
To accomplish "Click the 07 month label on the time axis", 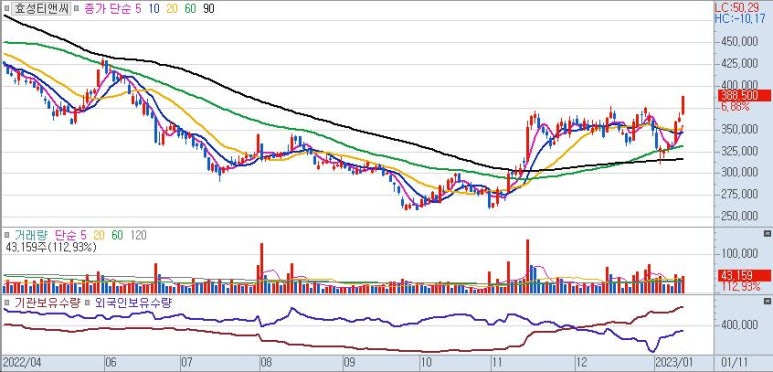I will pyautogui.click(x=188, y=363).
